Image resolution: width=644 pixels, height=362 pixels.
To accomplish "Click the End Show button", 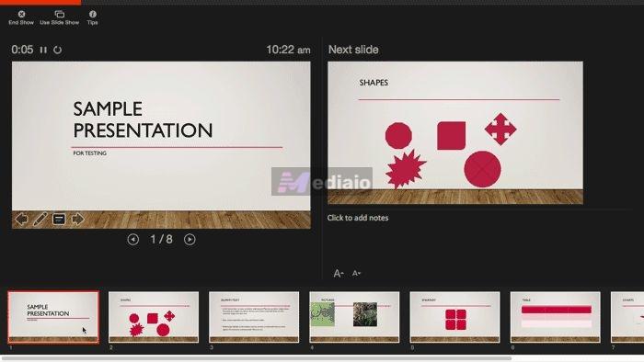I will [21, 18].
